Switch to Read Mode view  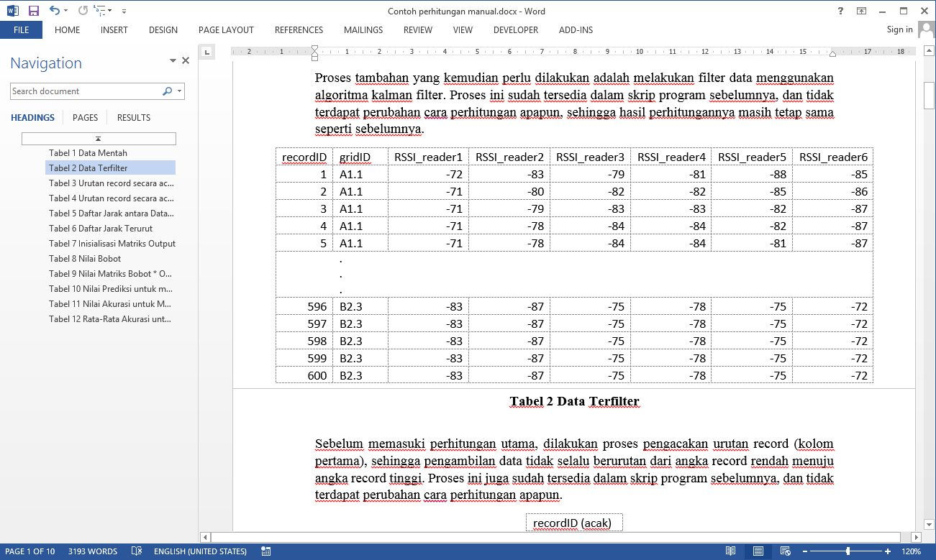[730, 551]
